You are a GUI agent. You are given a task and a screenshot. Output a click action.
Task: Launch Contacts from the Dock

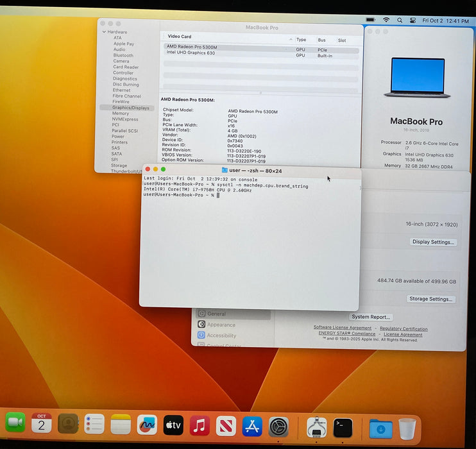pos(68,423)
